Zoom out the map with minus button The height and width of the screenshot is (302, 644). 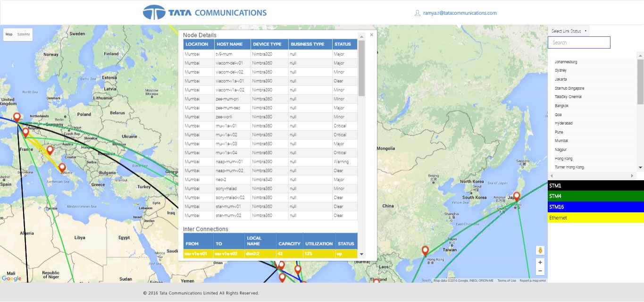pos(540,271)
